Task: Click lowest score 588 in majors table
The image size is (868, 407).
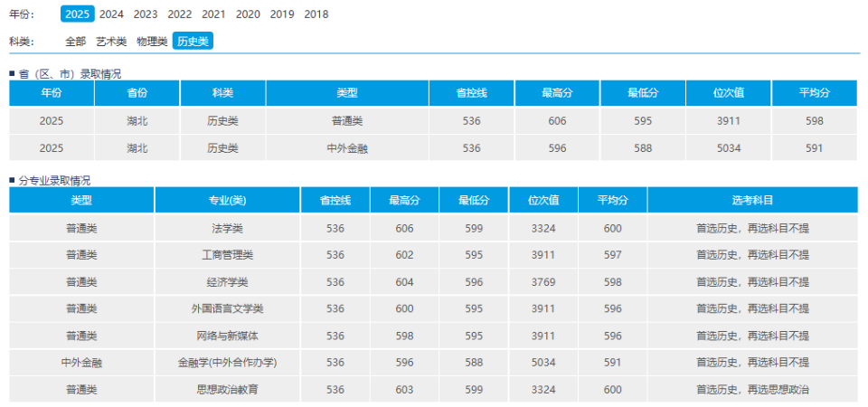Action: [474, 364]
